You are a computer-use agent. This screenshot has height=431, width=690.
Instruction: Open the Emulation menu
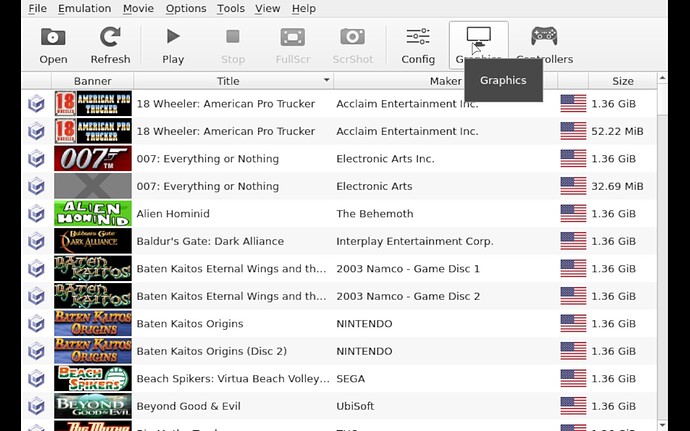tap(84, 8)
